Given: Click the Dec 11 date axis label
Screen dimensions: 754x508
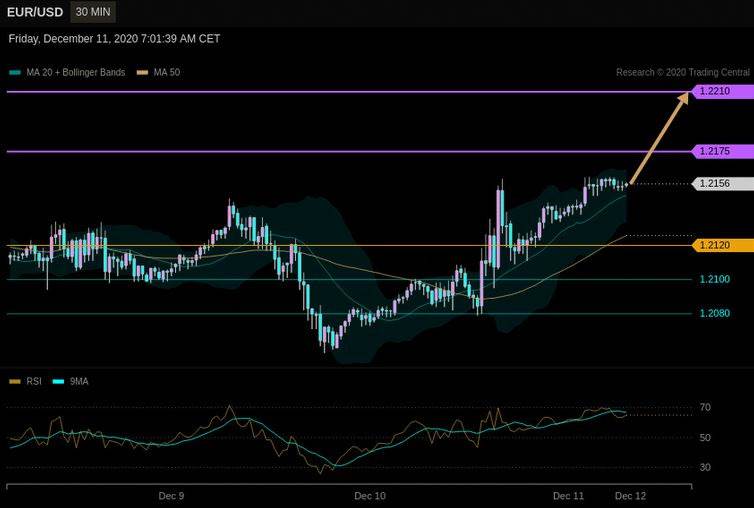Looking at the screenshot, I should click(x=568, y=496).
